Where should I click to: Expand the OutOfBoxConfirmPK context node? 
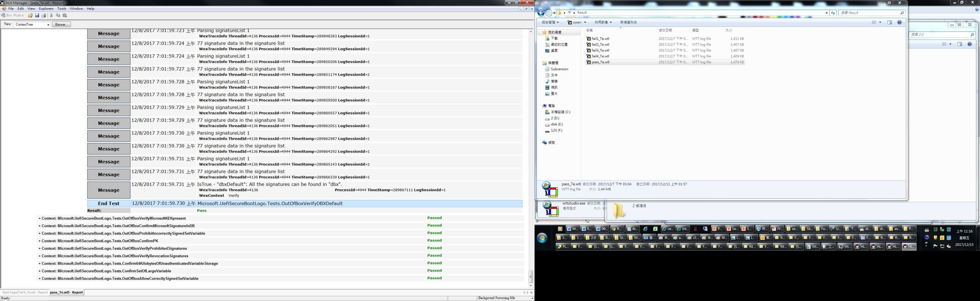point(40,241)
